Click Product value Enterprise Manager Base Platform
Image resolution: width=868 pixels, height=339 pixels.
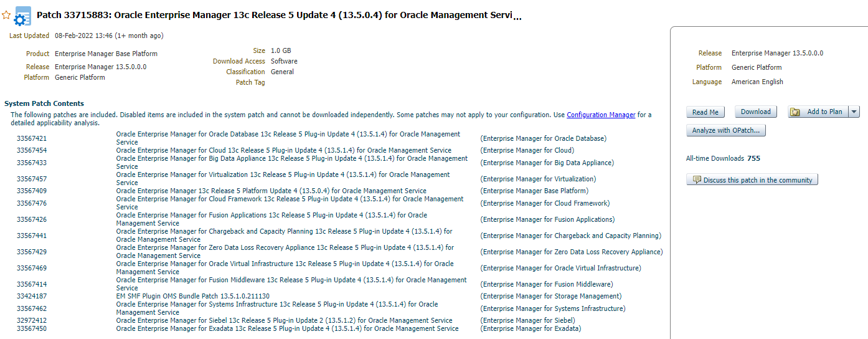(x=106, y=54)
